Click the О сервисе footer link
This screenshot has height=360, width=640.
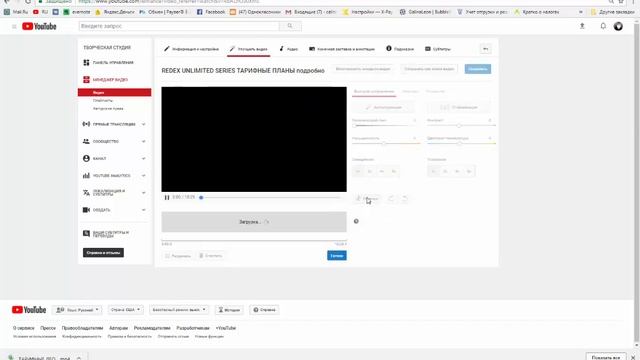23,328
